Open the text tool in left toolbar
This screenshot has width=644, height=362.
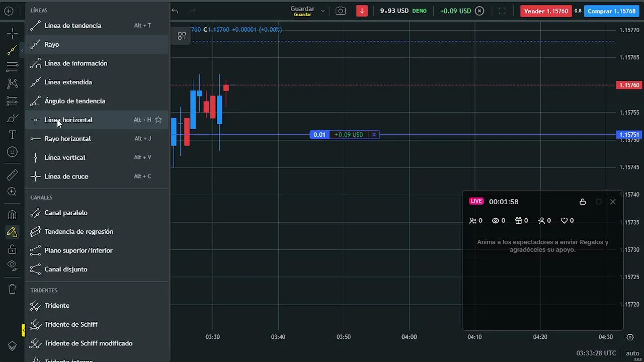pyautogui.click(x=13, y=135)
